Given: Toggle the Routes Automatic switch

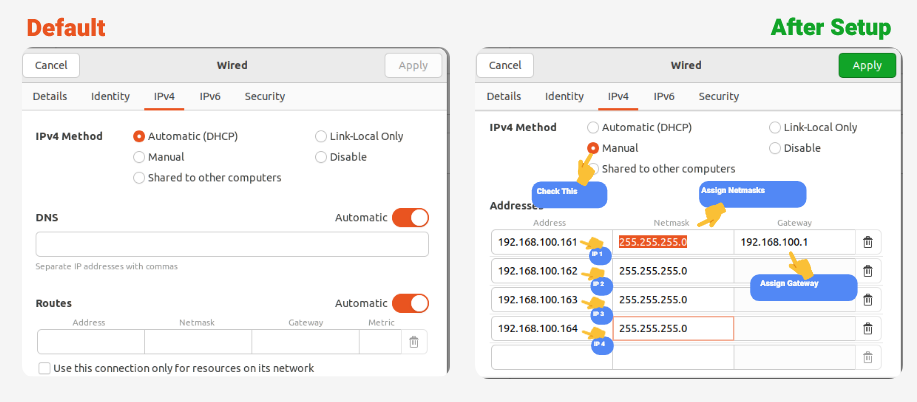Looking at the screenshot, I should click(x=410, y=303).
